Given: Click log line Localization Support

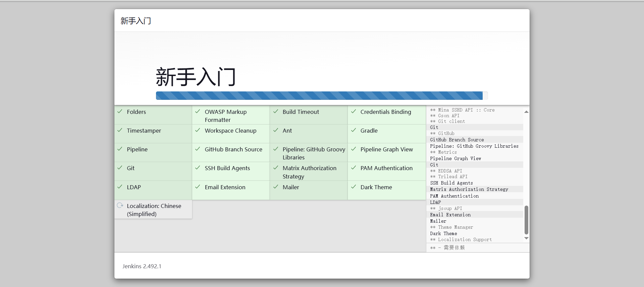Looking at the screenshot, I should click(x=461, y=239).
